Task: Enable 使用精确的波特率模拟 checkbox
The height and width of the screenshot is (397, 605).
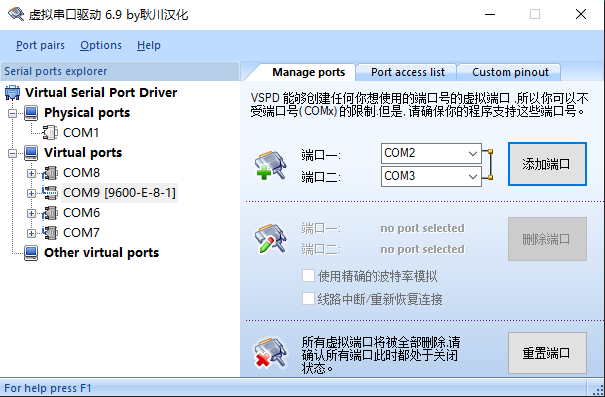Action: (x=308, y=276)
